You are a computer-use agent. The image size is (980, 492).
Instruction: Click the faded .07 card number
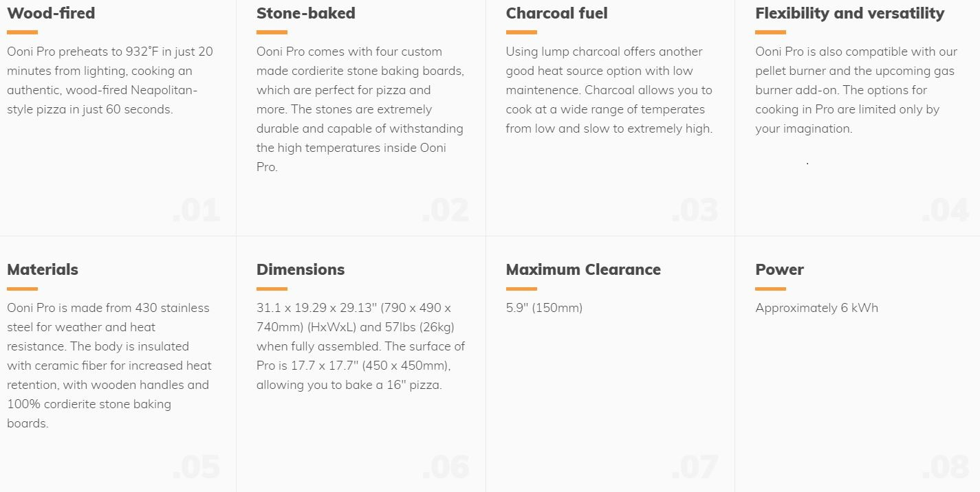[695, 467]
